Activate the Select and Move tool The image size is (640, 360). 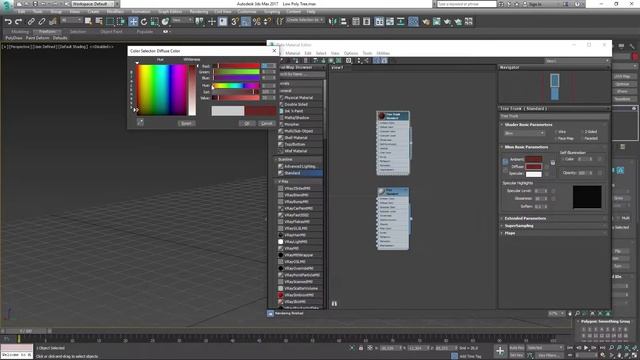pos(133,22)
